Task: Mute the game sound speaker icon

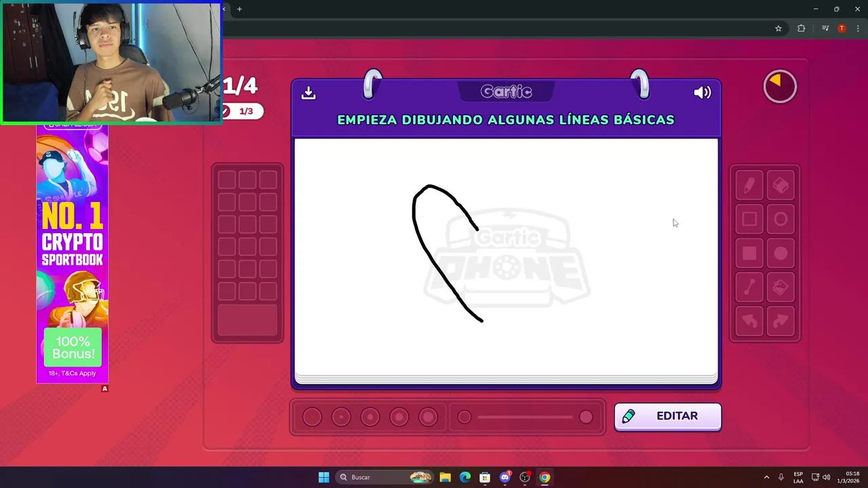Action: coord(702,92)
